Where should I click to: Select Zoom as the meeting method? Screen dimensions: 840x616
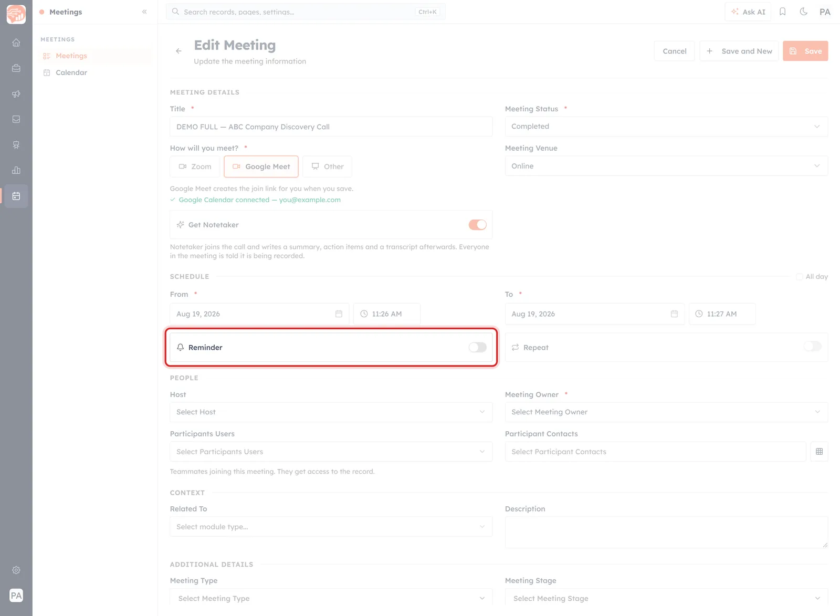195,166
